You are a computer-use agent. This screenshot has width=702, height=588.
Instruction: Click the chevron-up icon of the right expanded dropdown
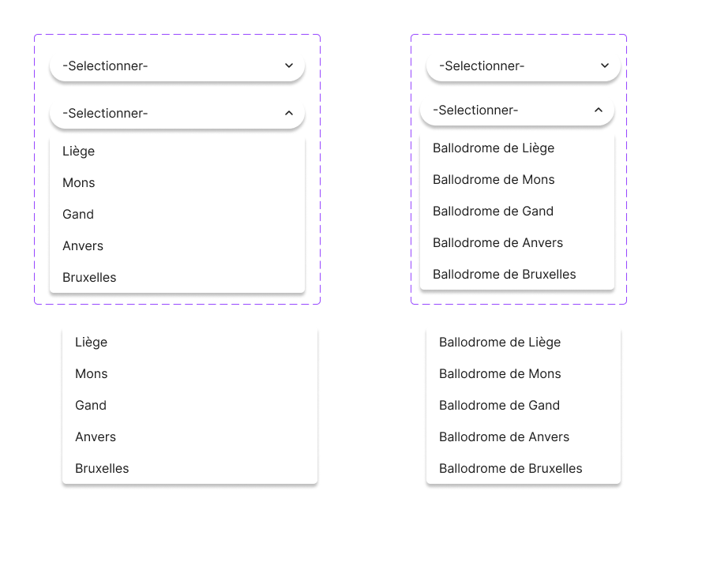(x=599, y=110)
